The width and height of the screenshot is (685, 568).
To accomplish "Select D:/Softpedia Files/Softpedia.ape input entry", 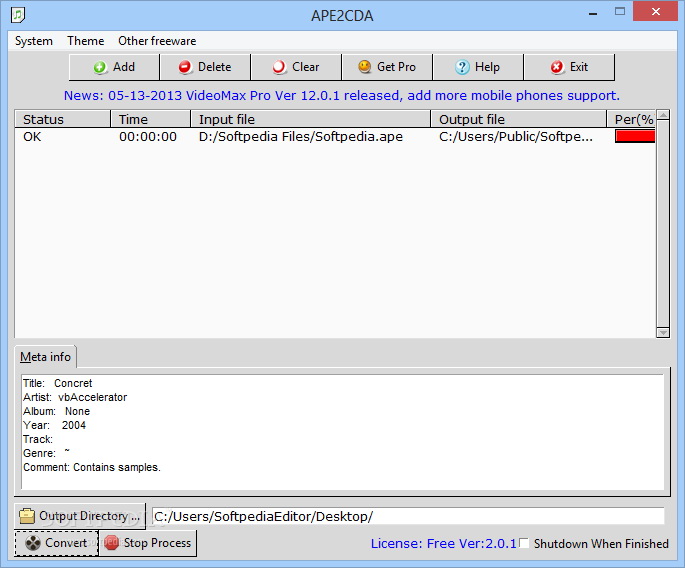I will pos(301,137).
